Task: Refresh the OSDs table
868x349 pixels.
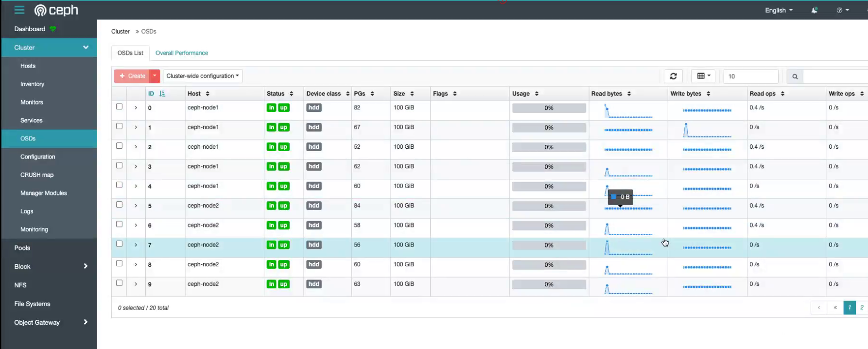Action: pyautogui.click(x=673, y=76)
